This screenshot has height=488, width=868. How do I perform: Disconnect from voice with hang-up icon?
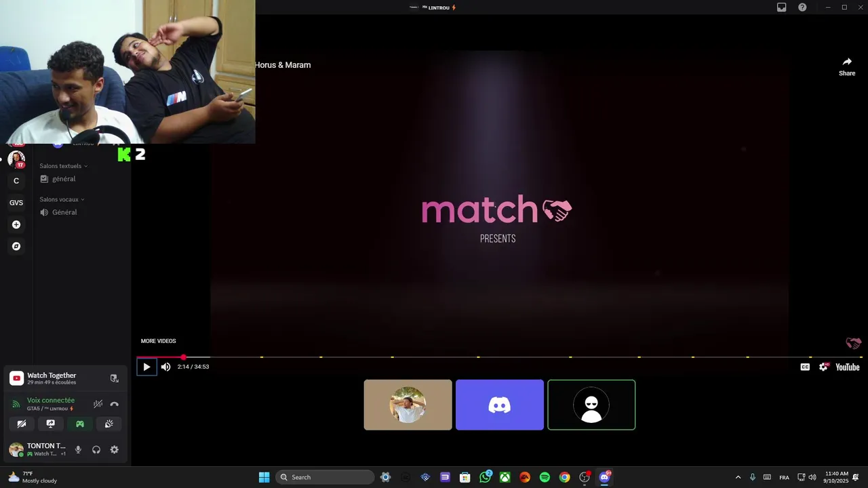tap(114, 404)
